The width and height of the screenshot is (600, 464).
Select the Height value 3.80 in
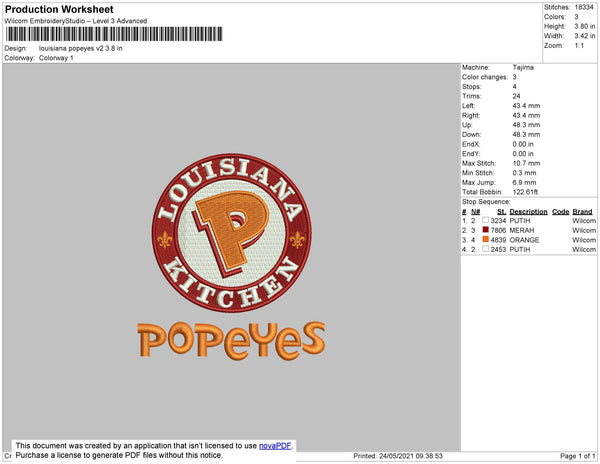point(585,26)
